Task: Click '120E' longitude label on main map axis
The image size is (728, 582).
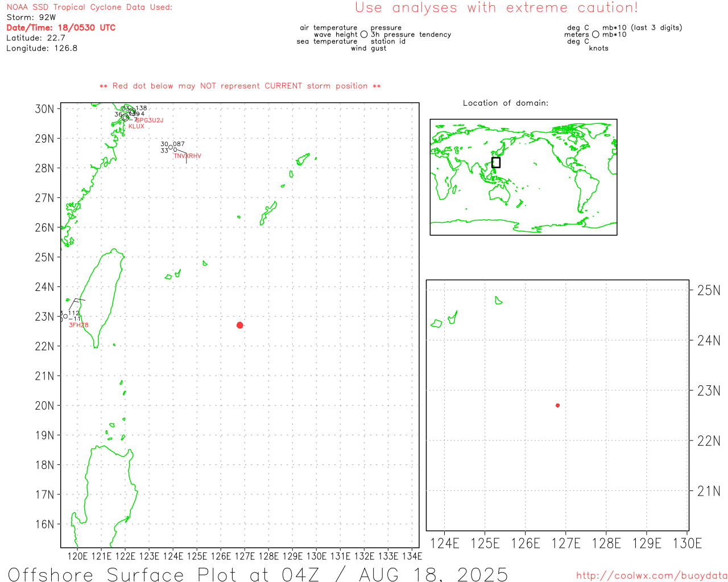Action: (77, 556)
